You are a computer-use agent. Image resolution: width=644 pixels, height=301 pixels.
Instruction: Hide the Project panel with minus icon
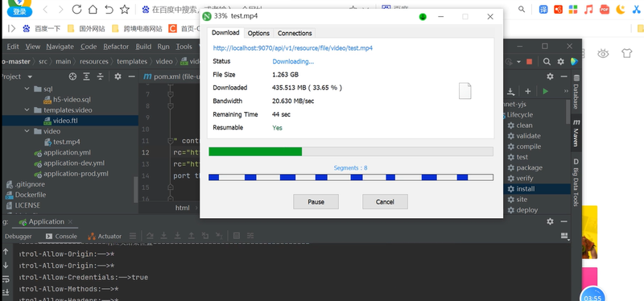coord(131,76)
